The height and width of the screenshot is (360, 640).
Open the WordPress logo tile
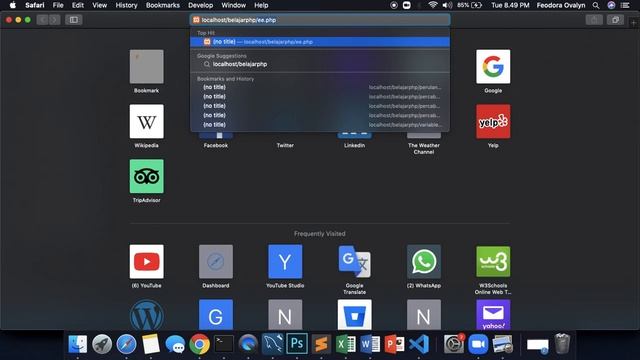(147, 315)
